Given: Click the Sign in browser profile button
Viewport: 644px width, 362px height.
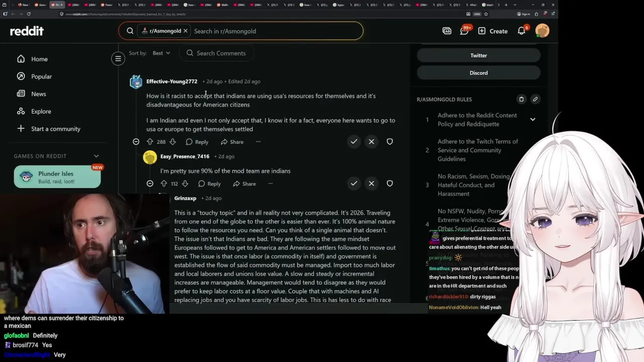Looking at the screenshot, I should point(523,14).
